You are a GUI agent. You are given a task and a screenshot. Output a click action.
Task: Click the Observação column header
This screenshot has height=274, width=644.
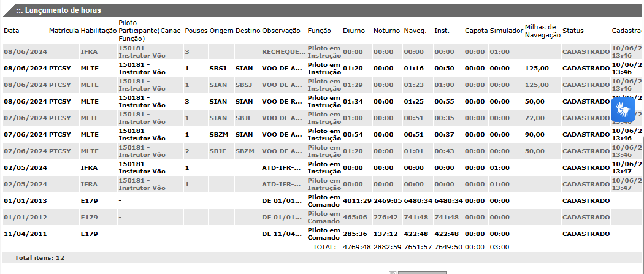coord(281,31)
